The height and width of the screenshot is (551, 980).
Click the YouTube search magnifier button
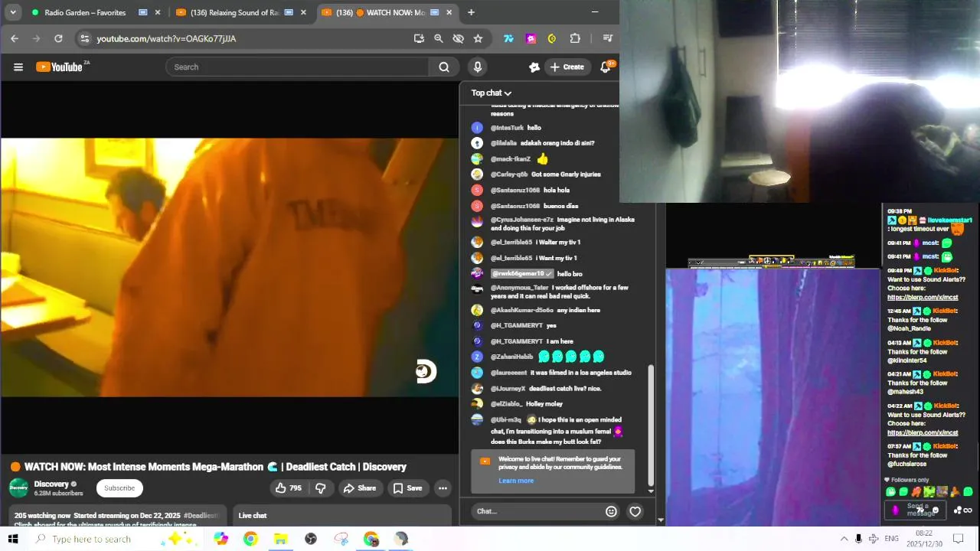(444, 67)
